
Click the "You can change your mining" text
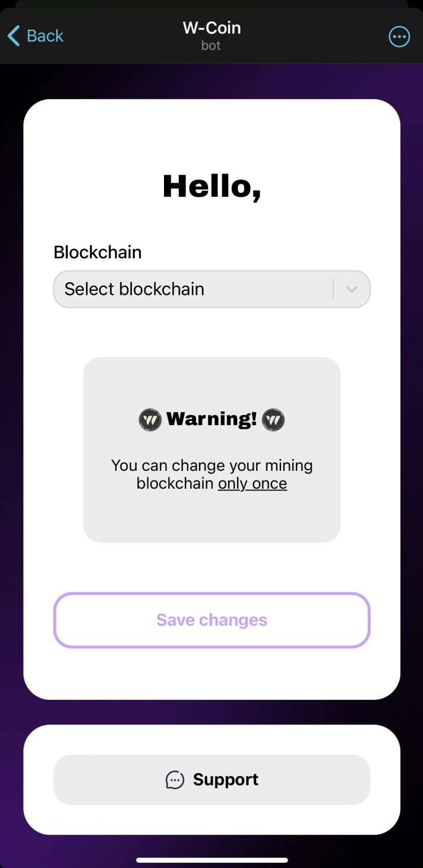tap(211, 466)
